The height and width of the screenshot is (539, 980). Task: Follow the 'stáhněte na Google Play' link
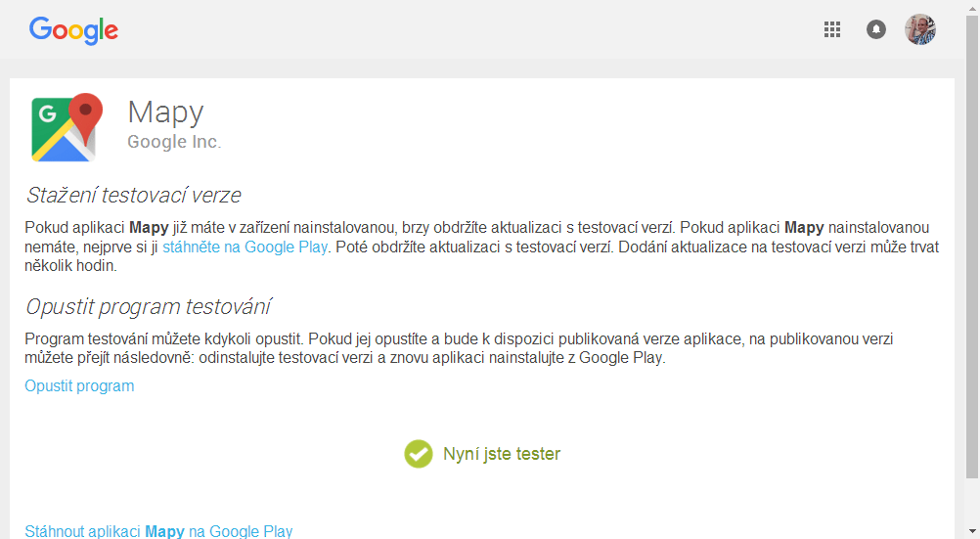[x=245, y=247]
